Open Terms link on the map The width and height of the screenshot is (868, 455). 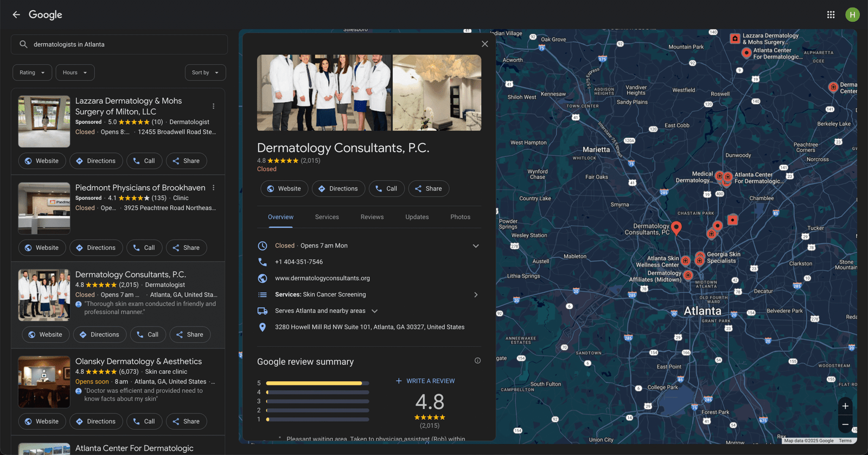pos(845,441)
